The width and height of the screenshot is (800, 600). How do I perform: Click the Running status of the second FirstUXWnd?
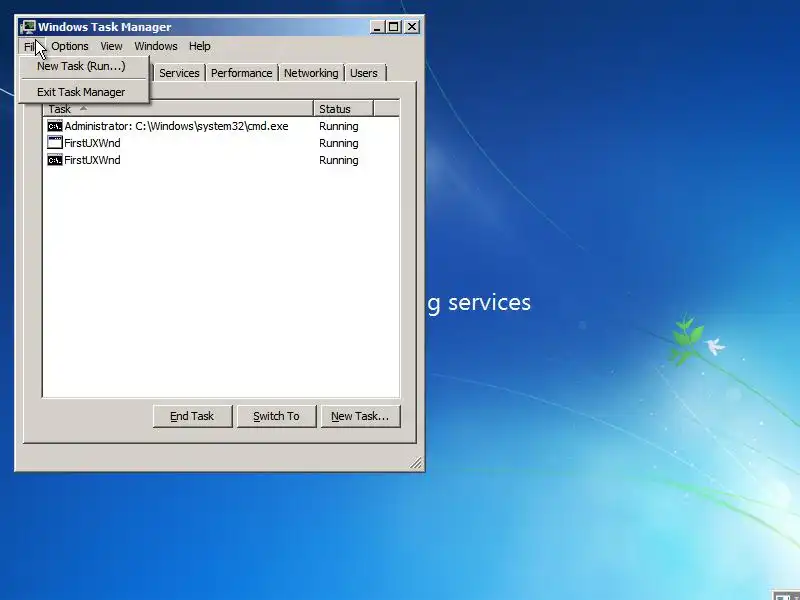coord(339,160)
